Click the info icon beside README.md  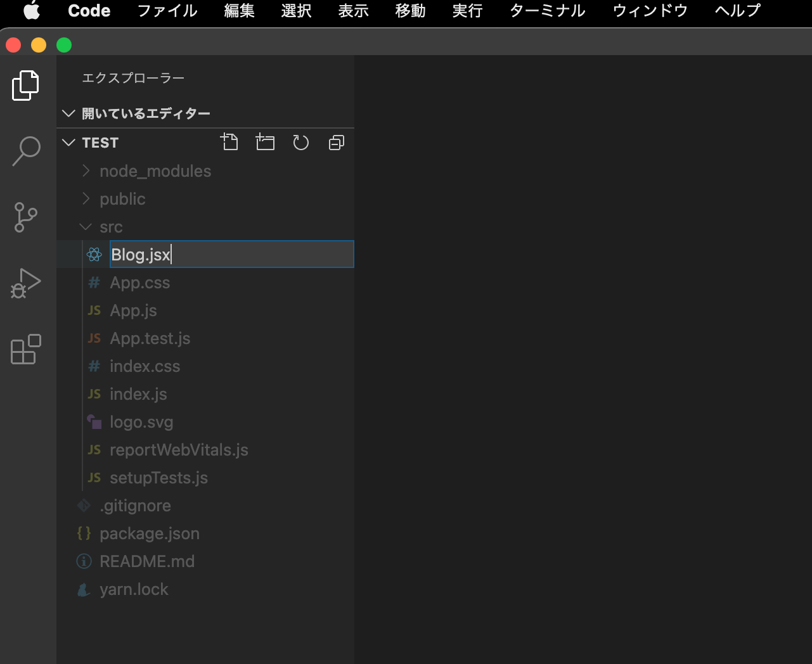pos(84,561)
